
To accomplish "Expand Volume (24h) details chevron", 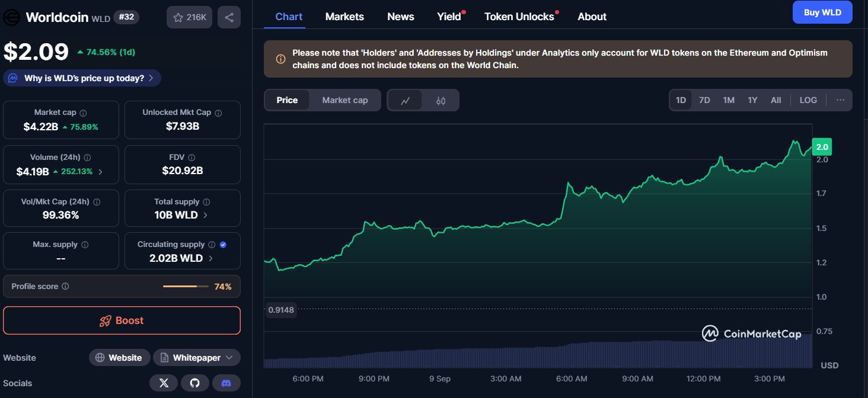I will pos(100,172).
